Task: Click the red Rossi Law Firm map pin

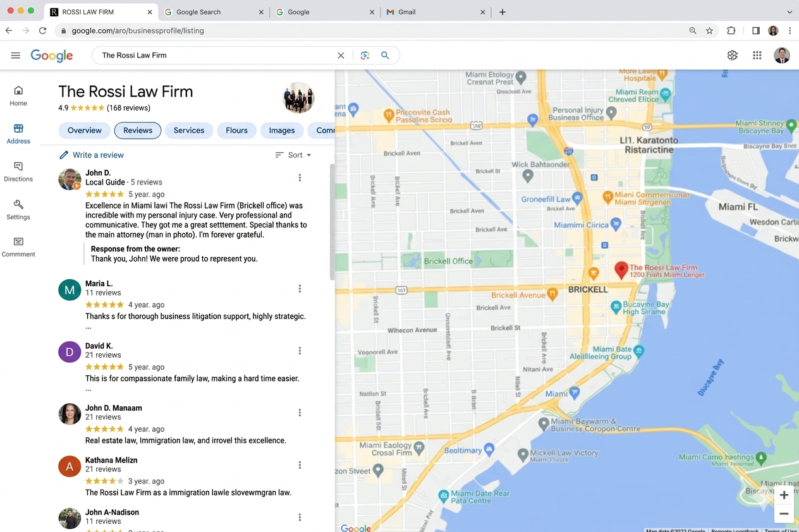Action: 621,270
